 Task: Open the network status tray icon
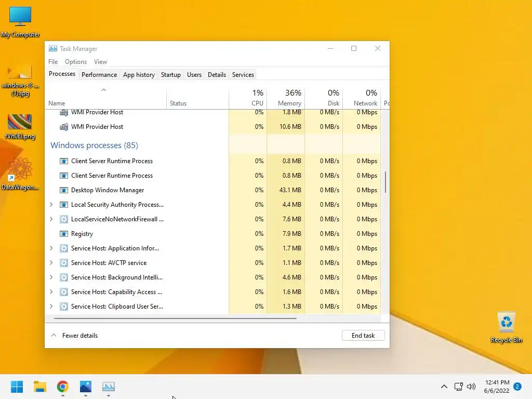click(459, 387)
